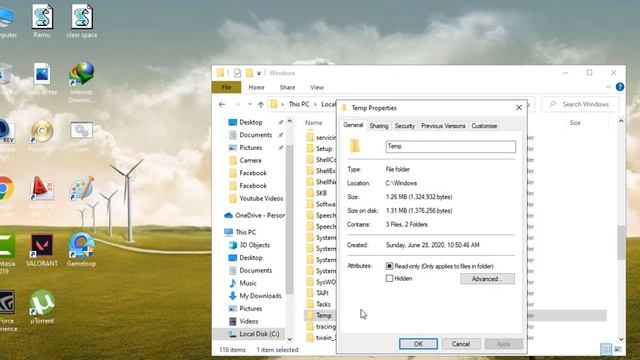Launch the Gameloop desktop shortcut

tap(81, 250)
